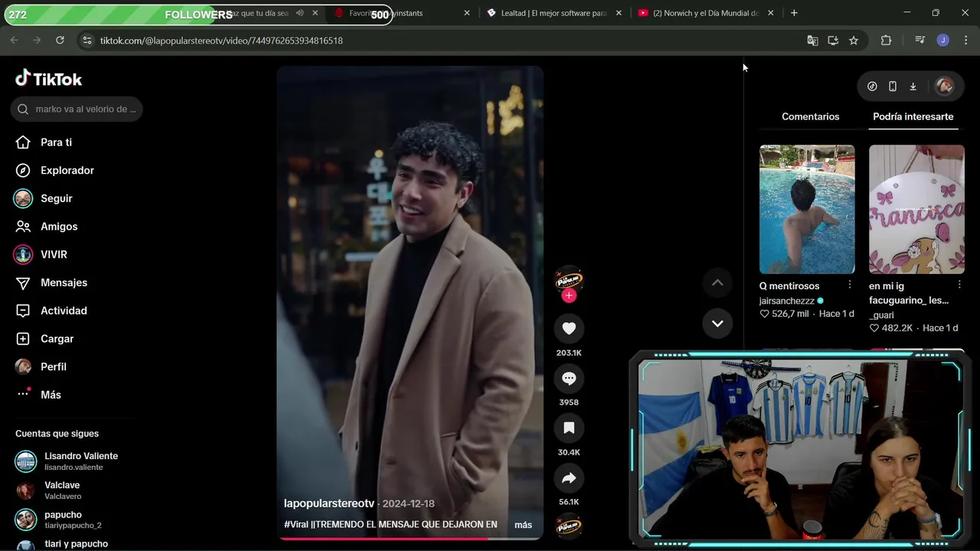Go to the next video with the down arrow
The image size is (980, 551).
tap(717, 323)
